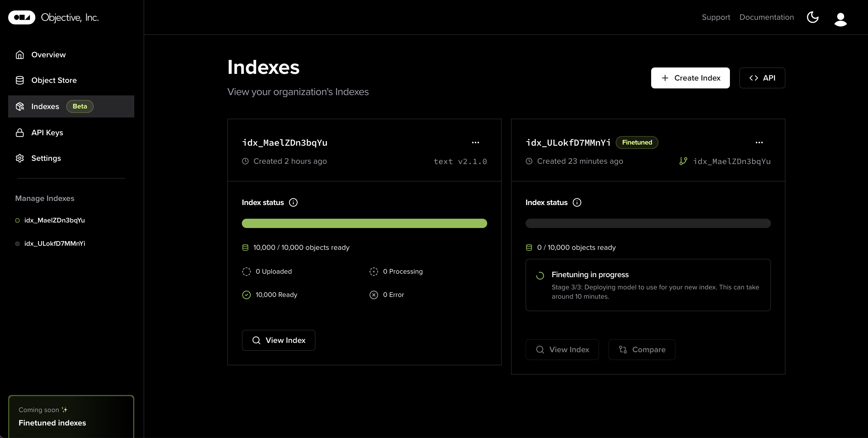Click the Create Index button
The width and height of the screenshot is (868, 438).
coord(690,78)
